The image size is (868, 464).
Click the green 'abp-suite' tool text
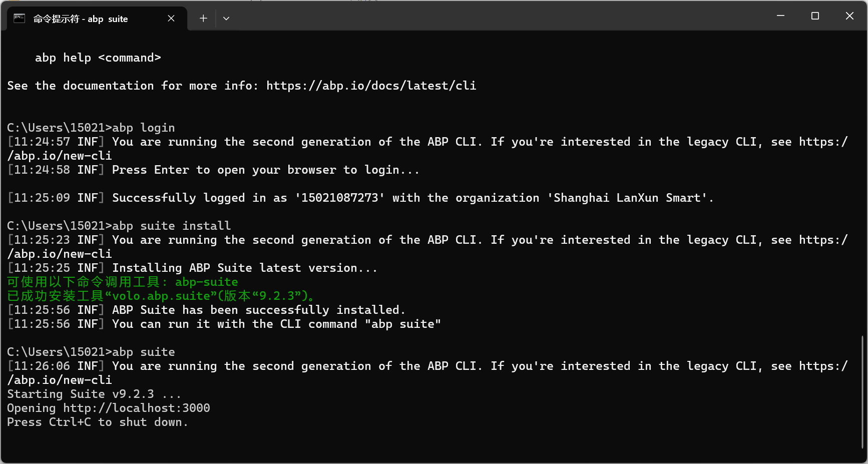tap(206, 282)
